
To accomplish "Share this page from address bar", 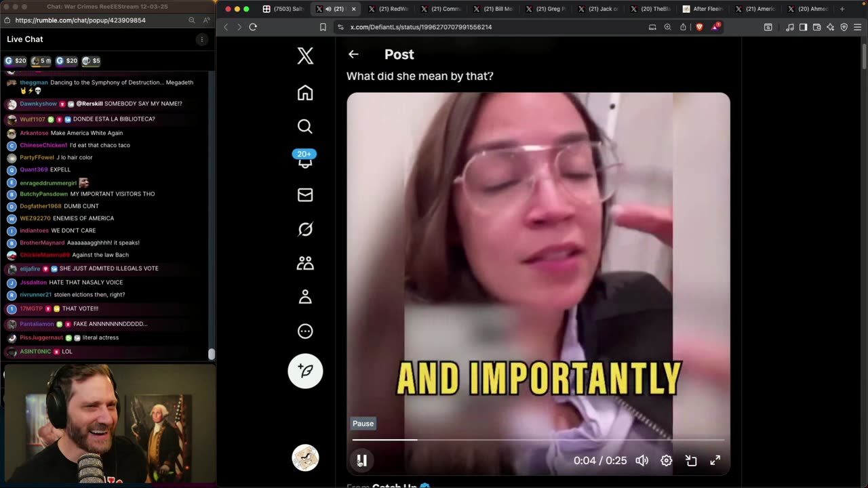I will 683,27.
